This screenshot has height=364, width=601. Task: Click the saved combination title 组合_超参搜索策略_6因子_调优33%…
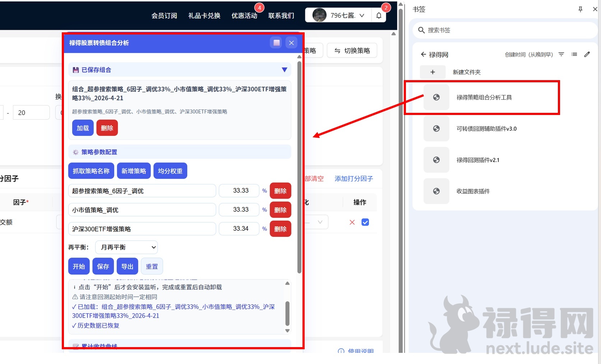(180, 93)
